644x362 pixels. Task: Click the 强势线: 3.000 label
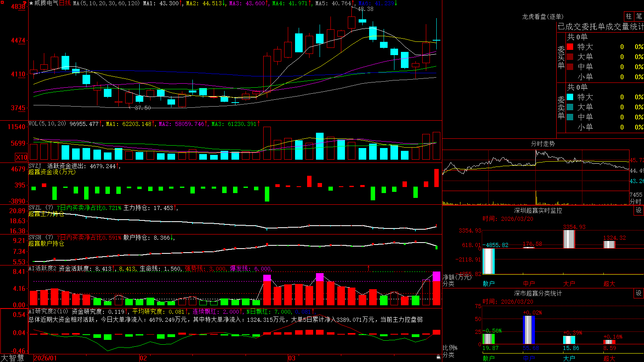(205, 268)
